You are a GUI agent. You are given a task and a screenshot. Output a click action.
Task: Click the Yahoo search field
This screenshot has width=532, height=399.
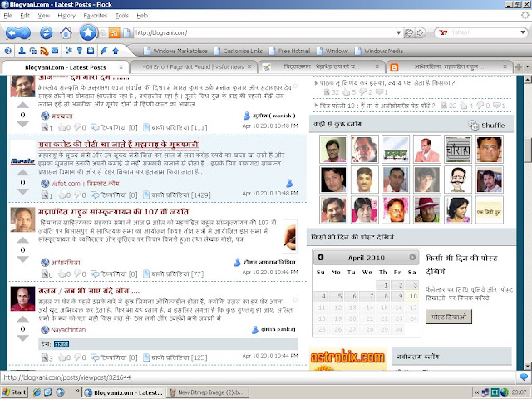(x=484, y=32)
